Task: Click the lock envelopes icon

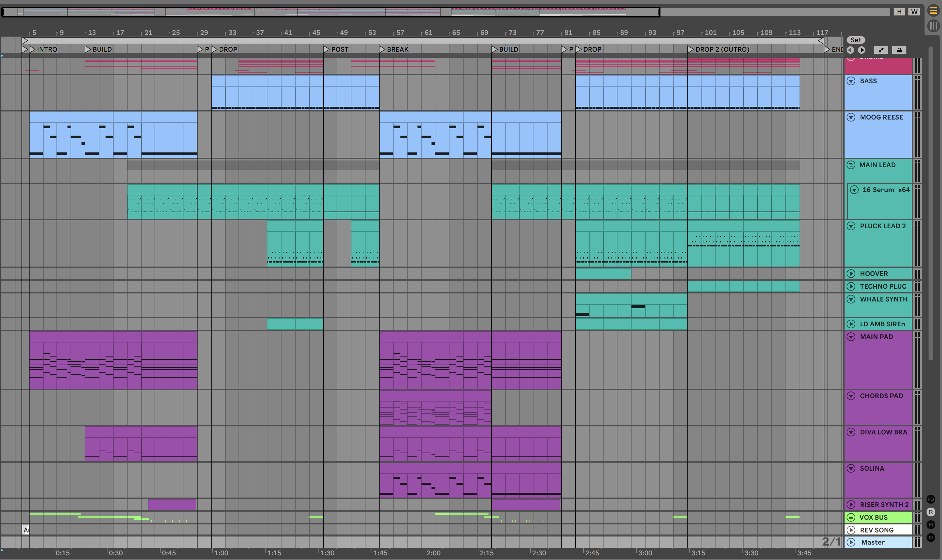Action: pos(899,50)
